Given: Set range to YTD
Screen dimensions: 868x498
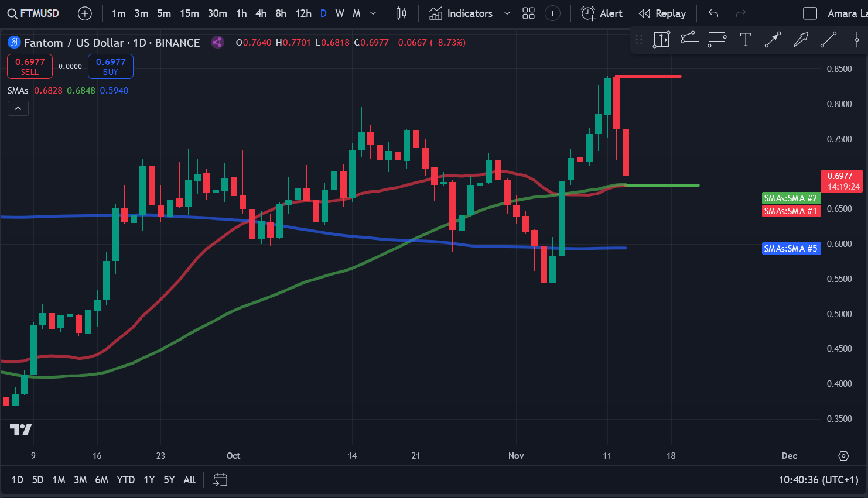Looking at the screenshot, I should point(126,480).
